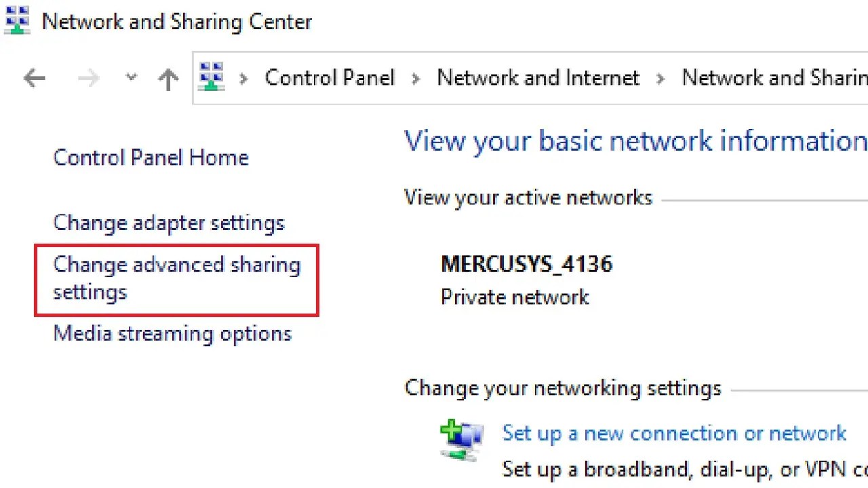Open Control Panel Home

click(151, 157)
